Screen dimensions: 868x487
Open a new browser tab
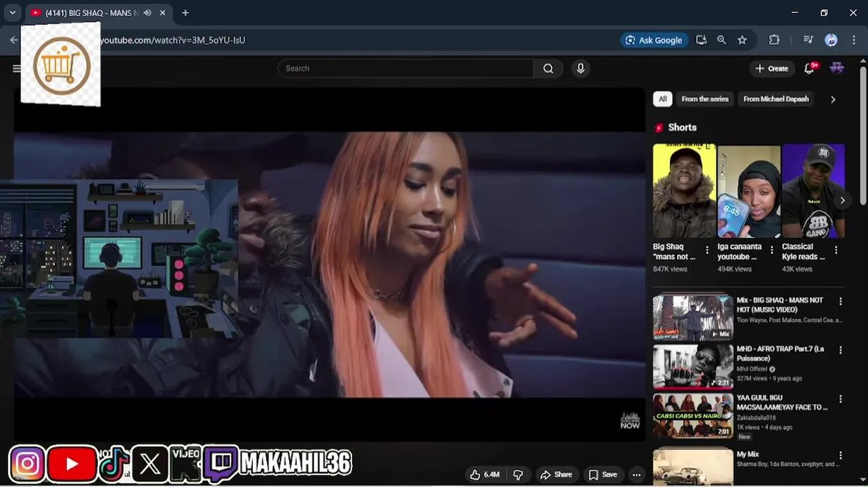click(185, 13)
